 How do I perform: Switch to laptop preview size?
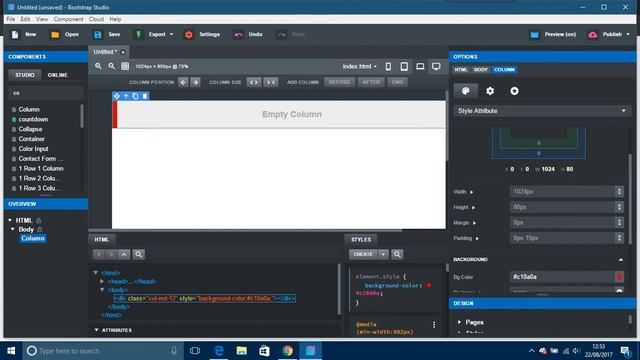[420, 66]
